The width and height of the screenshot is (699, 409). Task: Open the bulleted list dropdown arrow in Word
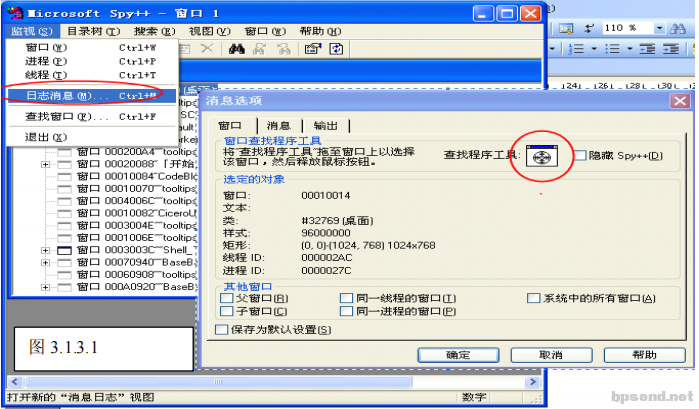coord(630,48)
